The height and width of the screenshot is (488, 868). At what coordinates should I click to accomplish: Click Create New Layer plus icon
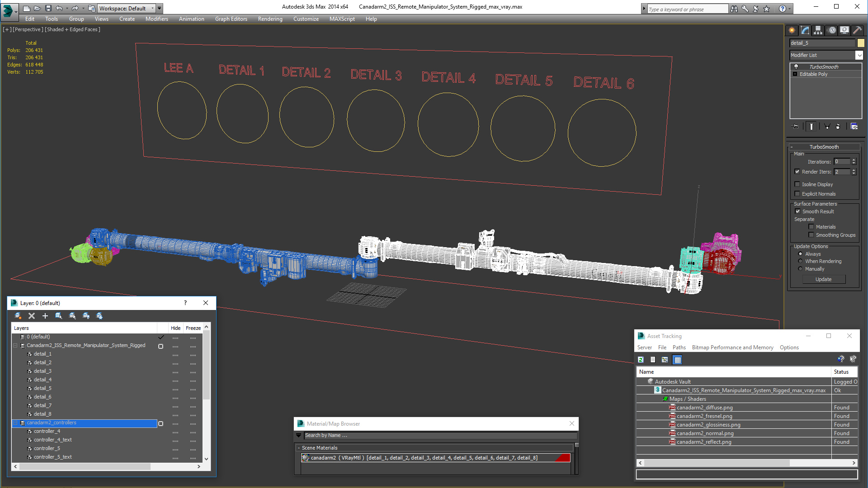point(45,316)
